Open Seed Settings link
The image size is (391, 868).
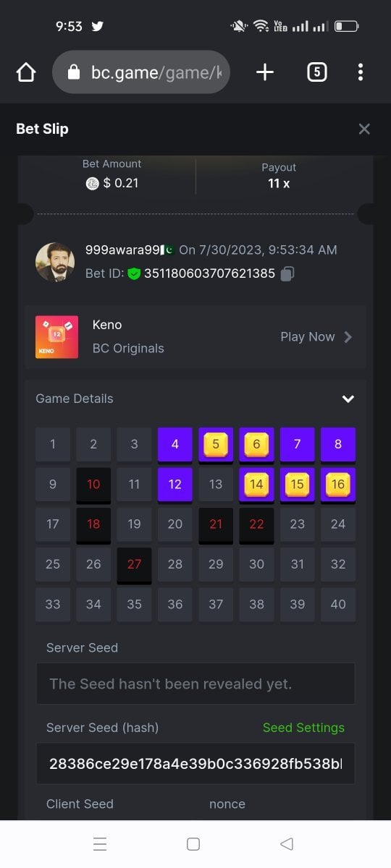click(x=303, y=728)
